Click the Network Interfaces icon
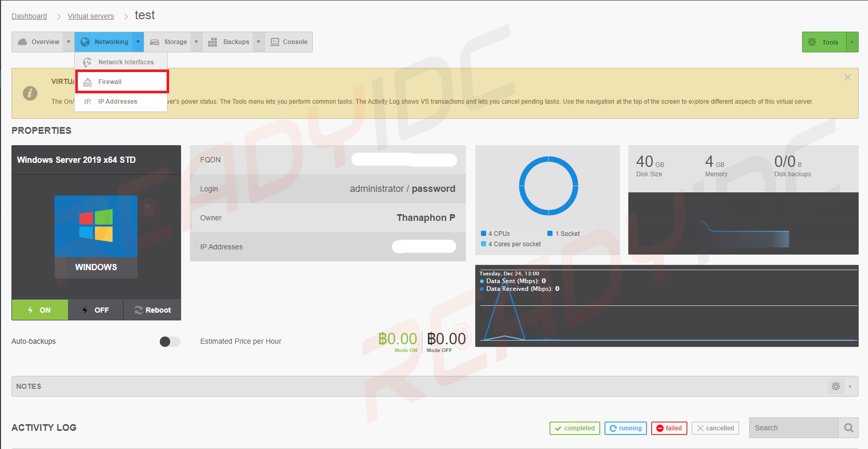 pyautogui.click(x=88, y=62)
